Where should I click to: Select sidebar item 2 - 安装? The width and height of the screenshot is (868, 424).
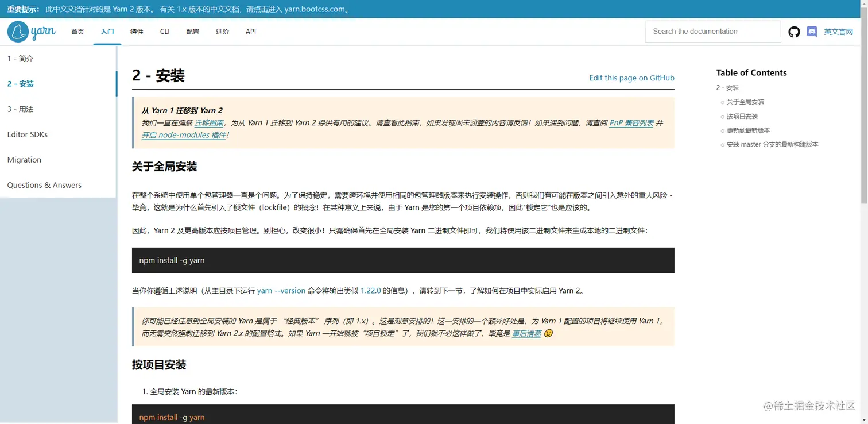tap(58, 84)
